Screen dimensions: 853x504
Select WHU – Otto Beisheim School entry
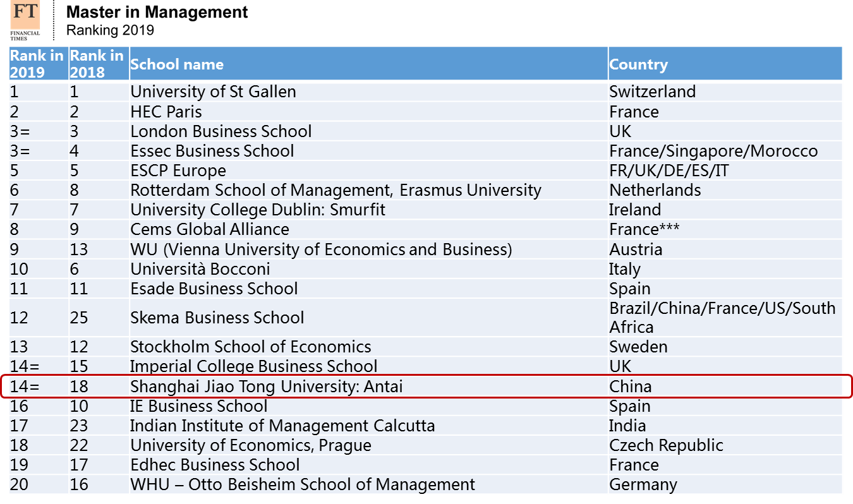point(303,485)
